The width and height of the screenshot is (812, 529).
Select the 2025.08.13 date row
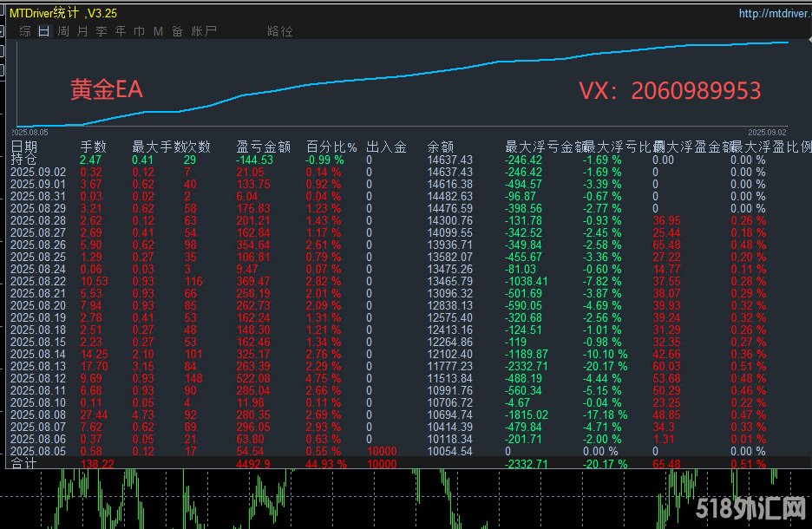pyautogui.click(x=38, y=366)
